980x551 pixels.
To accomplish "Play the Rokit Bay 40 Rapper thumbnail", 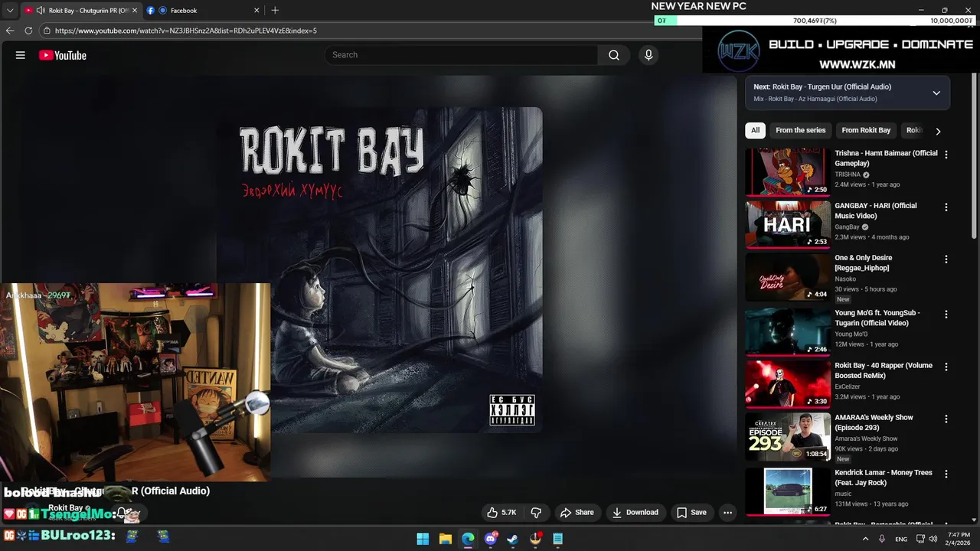I will click(x=788, y=384).
